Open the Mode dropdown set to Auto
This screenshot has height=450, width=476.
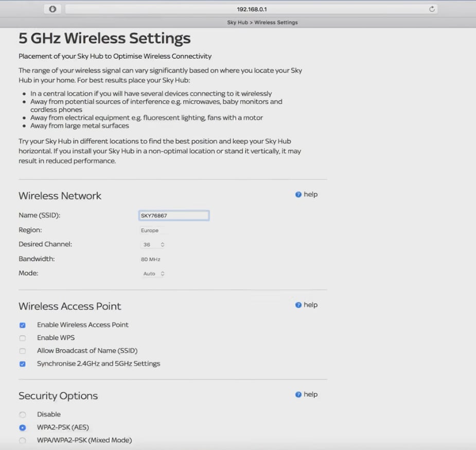[x=153, y=274]
